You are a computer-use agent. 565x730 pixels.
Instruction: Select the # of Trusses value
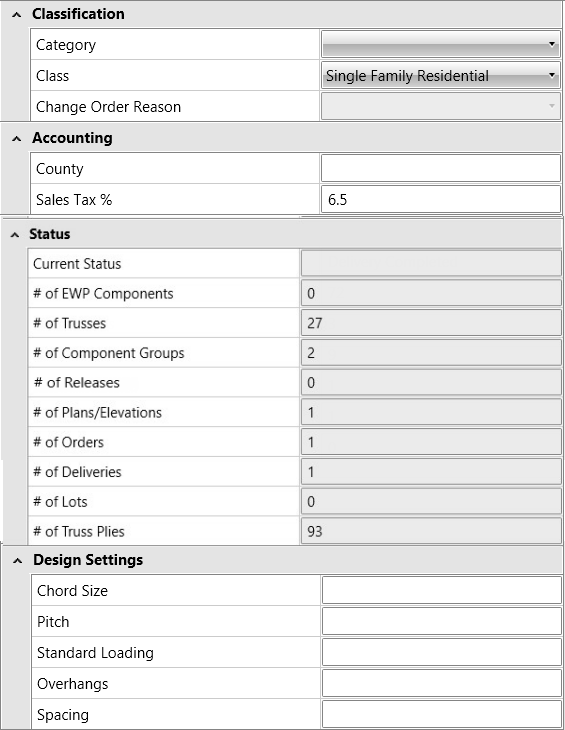click(x=431, y=323)
